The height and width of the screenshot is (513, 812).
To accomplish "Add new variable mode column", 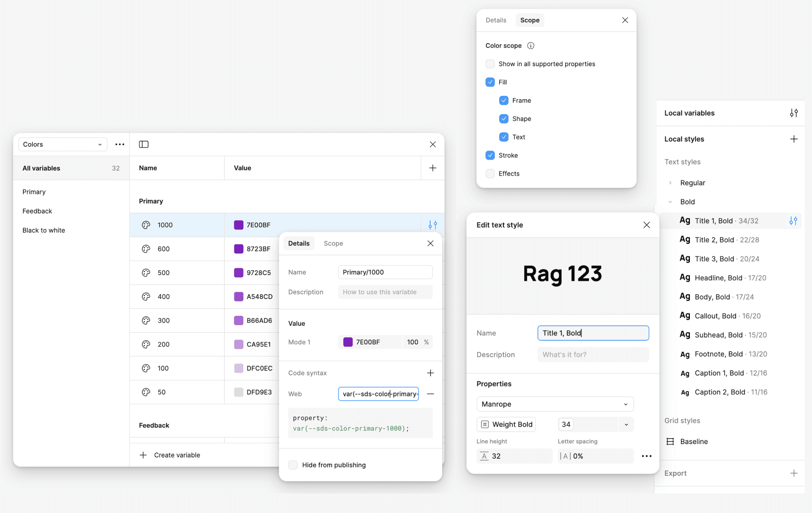I will click(x=433, y=168).
